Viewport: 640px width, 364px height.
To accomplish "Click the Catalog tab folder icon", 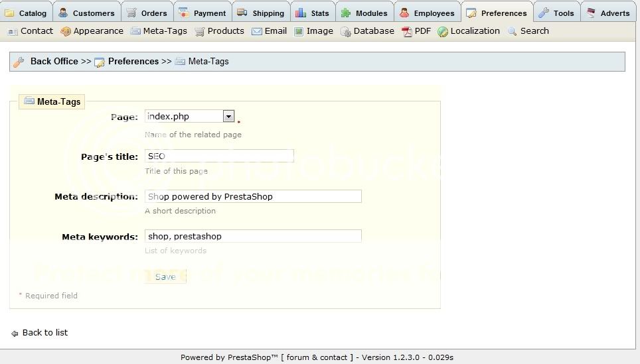I will coord(10,13).
